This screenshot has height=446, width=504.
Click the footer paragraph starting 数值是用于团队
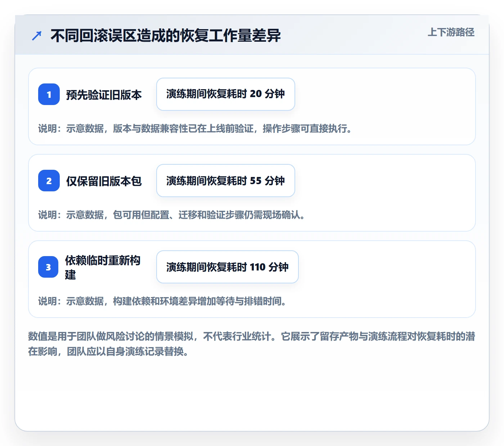pyautogui.click(x=252, y=344)
